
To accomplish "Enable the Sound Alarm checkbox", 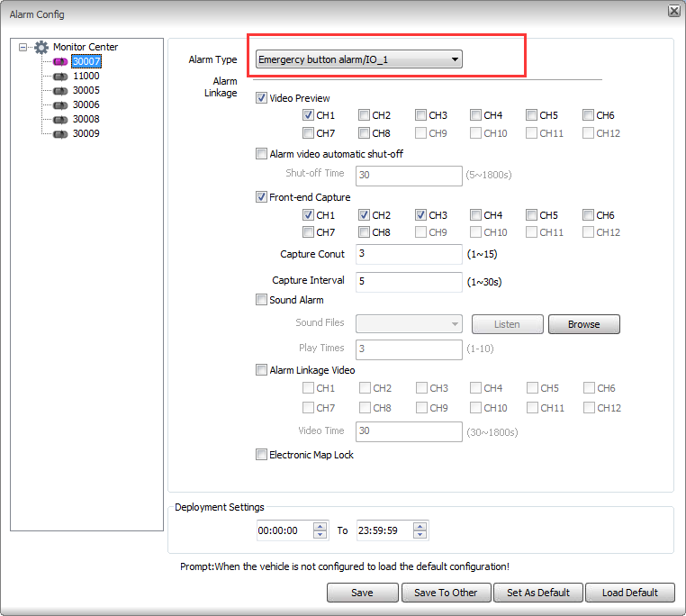I will tap(262, 300).
